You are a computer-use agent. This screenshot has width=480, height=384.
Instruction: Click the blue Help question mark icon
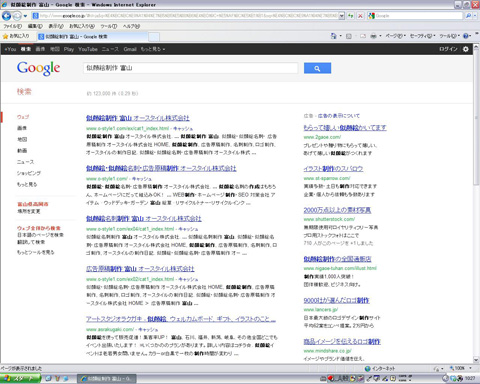tap(466, 36)
